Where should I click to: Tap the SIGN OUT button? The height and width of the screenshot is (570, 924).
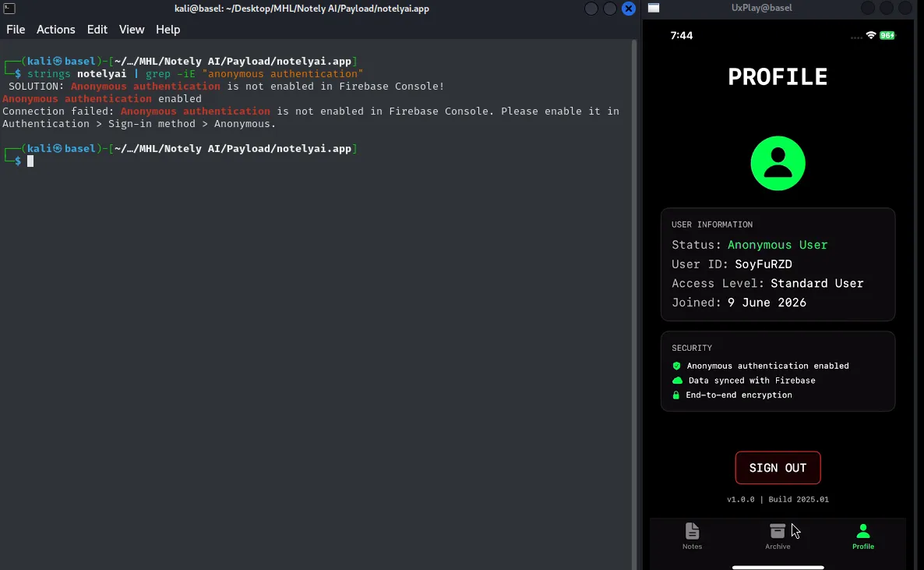778,468
